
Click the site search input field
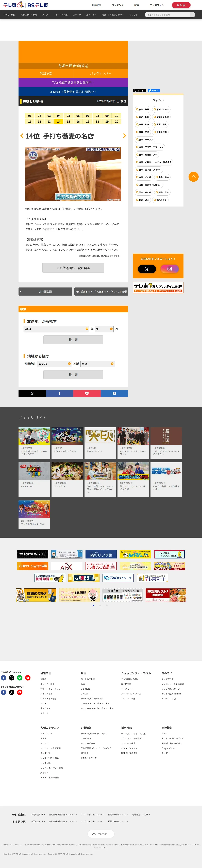[x=168, y=15]
